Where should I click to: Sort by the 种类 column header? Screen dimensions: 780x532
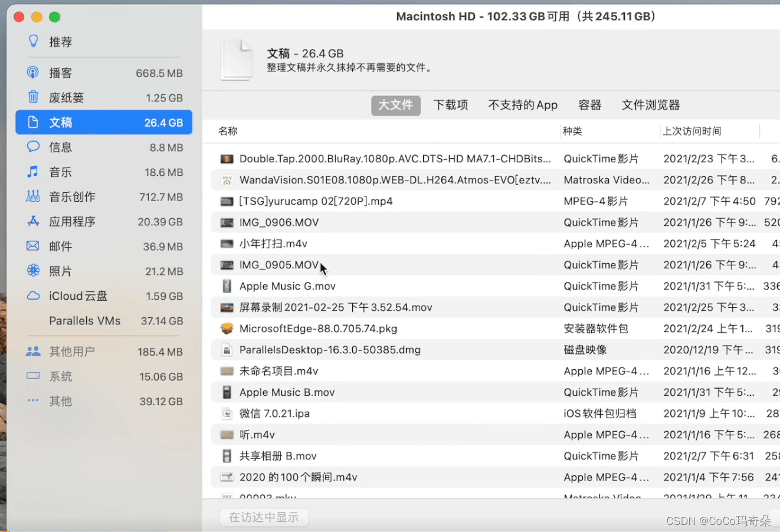click(x=572, y=131)
